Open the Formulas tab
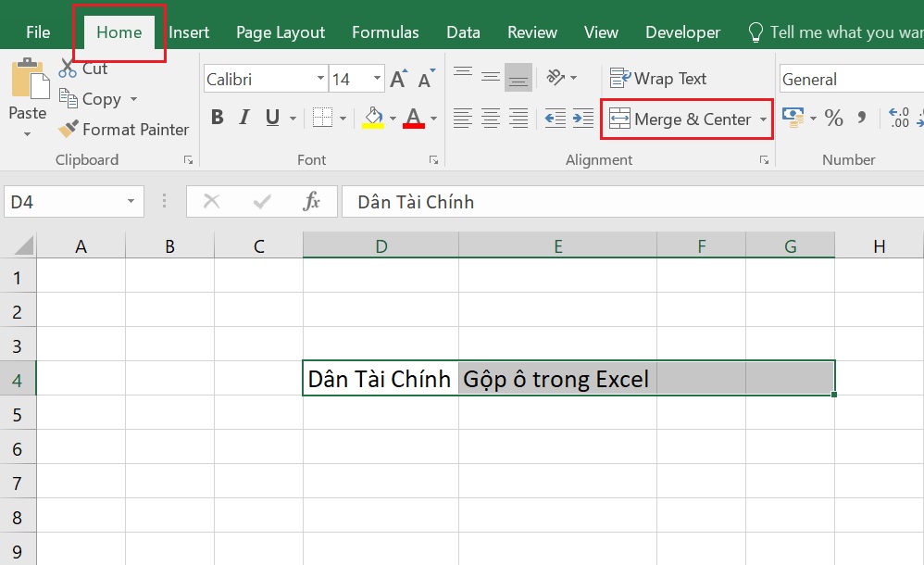924x565 pixels. click(385, 32)
